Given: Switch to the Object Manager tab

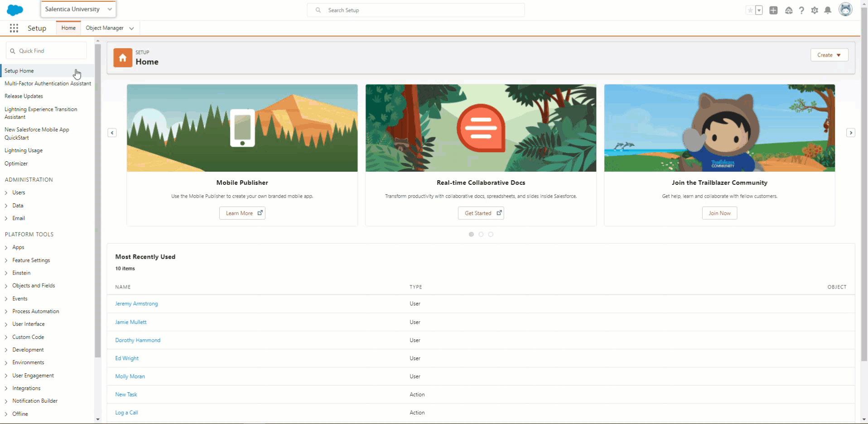Looking at the screenshot, I should (x=105, y=28).
